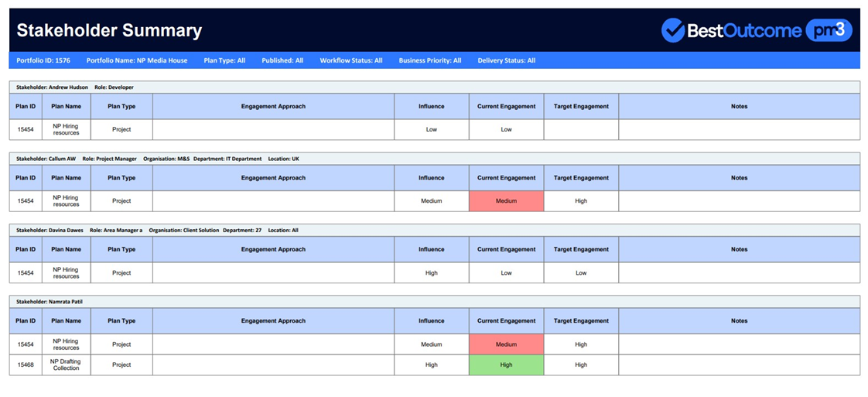Click the Notes column header in Callum AW table
The height and width of the screenshot is (397, 868).
739,178
